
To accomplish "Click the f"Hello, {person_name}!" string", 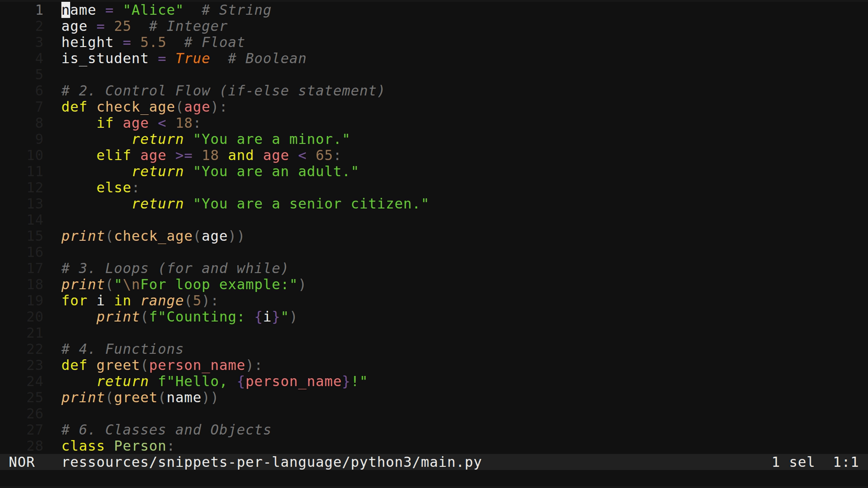I will (x=262, y=381).
